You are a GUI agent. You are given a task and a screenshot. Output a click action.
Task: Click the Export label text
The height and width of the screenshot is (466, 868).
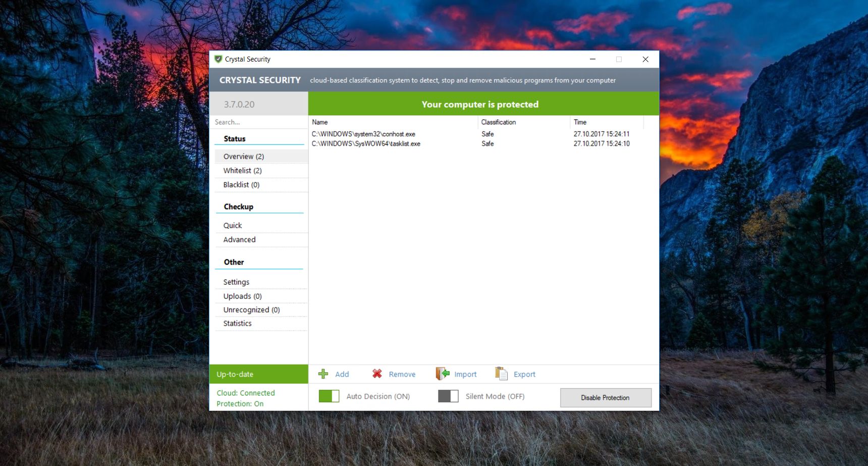pos(524,375)
